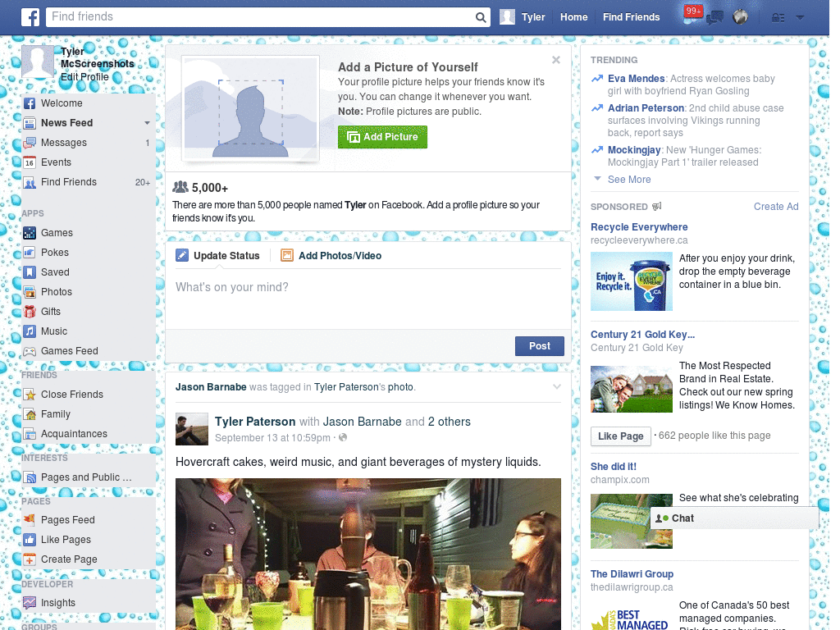Click the Century 21 ad image
Viewport: 840px width, 630px height.
[x=631, y=389]
